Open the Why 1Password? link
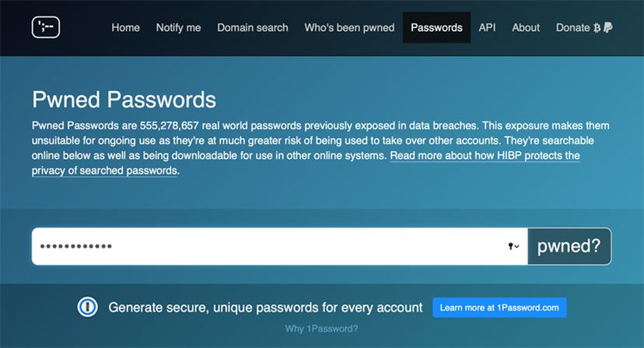 point(321,329)
